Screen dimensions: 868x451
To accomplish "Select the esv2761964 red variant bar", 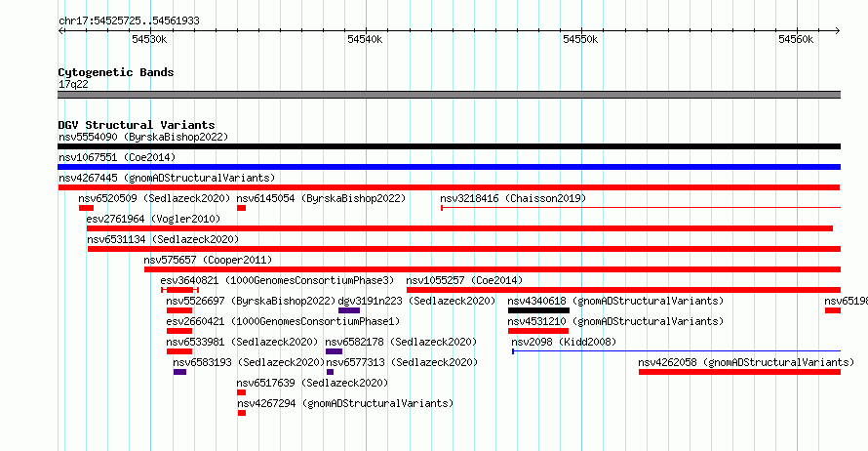I will tap(459, 228).
